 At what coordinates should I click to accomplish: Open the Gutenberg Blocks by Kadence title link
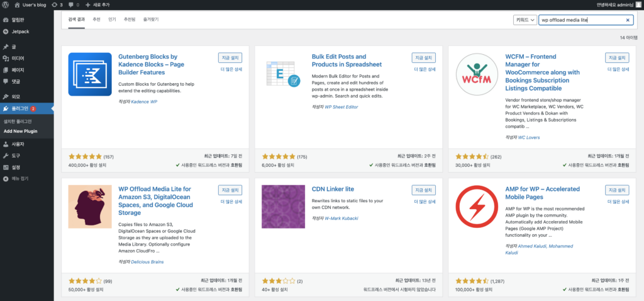click(x=151, y=65)
